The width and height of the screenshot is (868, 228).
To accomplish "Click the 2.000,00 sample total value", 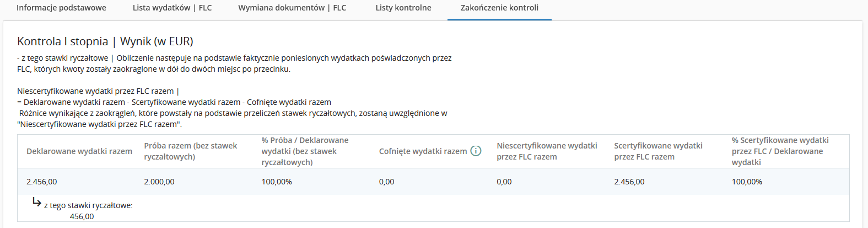I will coord(159,182).
